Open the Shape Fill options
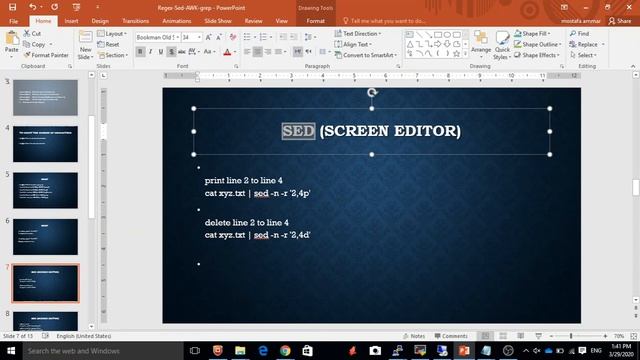The height and width of the screenshot is (360, 640). click(x=532, y=33)
